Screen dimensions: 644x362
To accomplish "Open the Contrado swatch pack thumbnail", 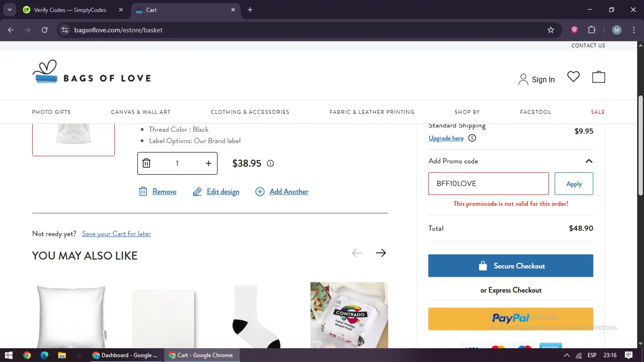I will pos(349,315).
